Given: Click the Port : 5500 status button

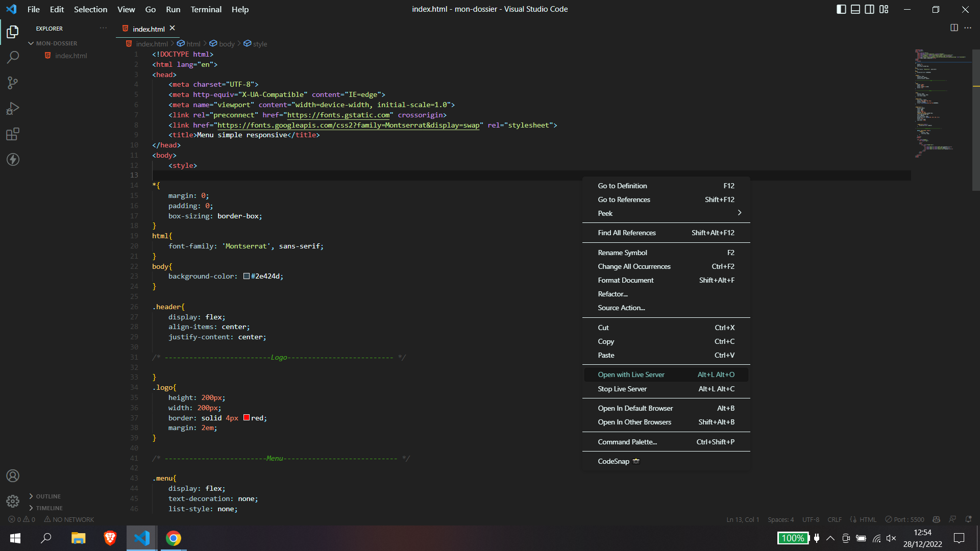Looking at the screenshot, I should click(904, 519).
